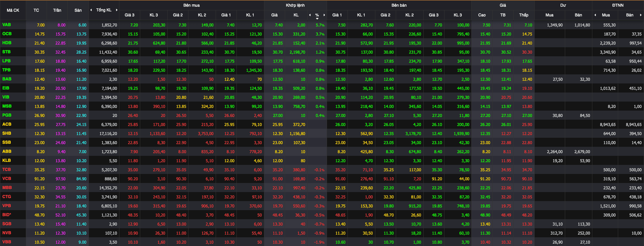Sort by Mua under ĐTNN
The image size is (644, 246).
click(606, 15)
